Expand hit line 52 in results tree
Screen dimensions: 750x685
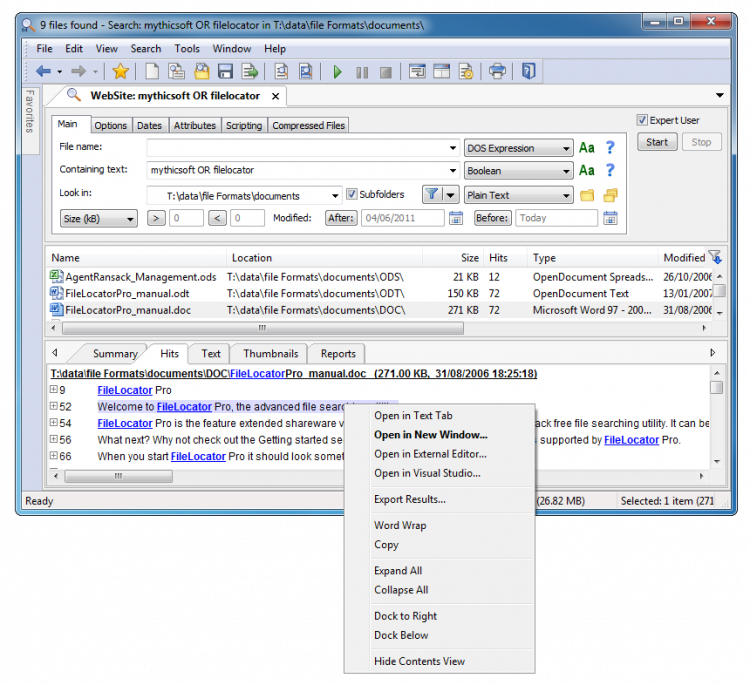tap(54, 407)
